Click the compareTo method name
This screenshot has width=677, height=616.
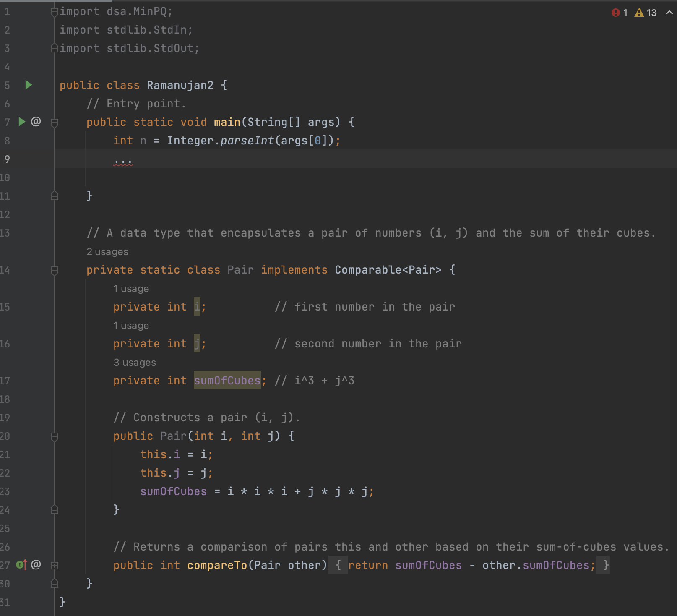[217, 565]
